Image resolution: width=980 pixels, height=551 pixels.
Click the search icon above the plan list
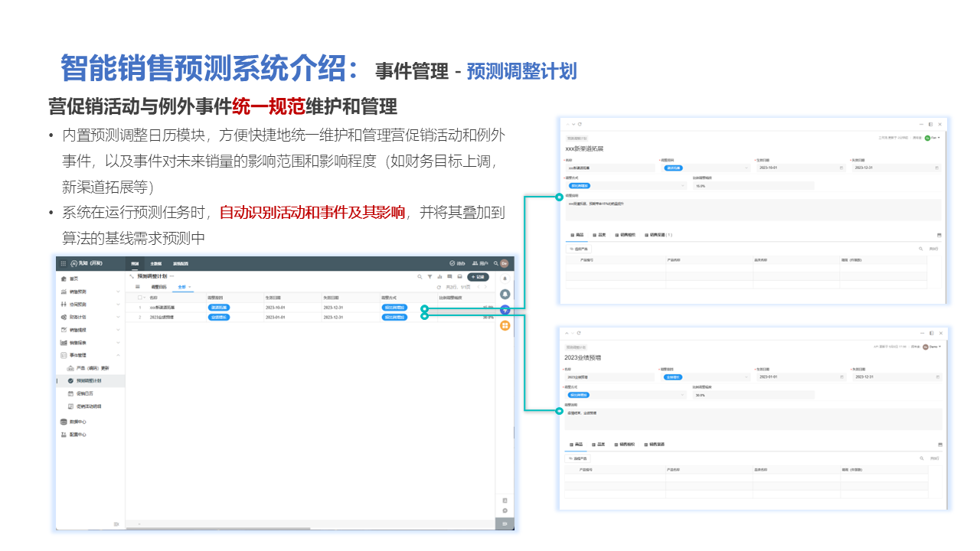(420, 277)
